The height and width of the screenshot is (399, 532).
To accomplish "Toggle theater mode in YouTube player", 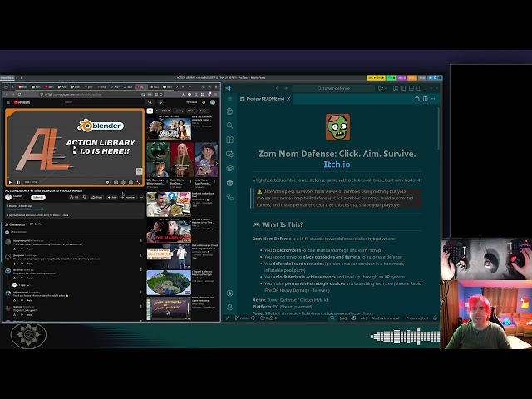I will tap(131, 182).
